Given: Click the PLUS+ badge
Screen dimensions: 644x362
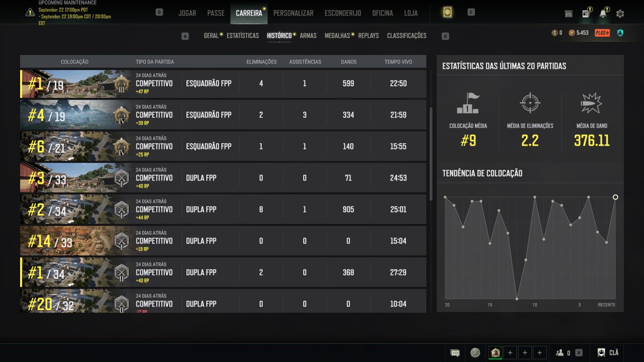Looking at the screenshot, I should 602,33.
